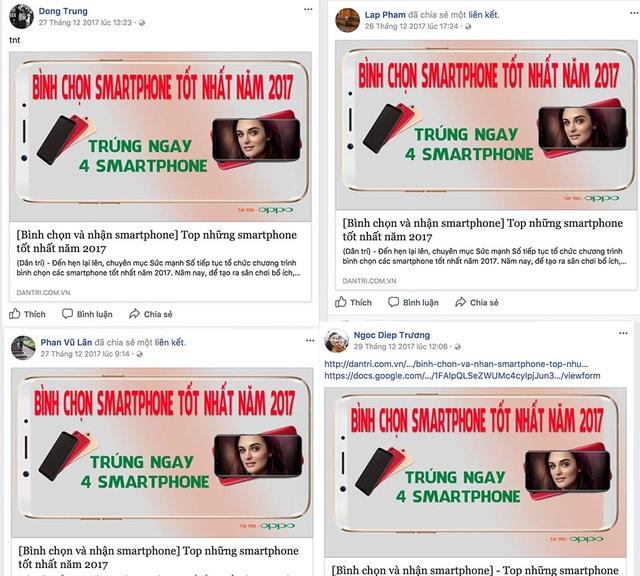The image size is (640, 576).
Task: Click Lap Pham's avatar
Action: (x=347, y=20)
